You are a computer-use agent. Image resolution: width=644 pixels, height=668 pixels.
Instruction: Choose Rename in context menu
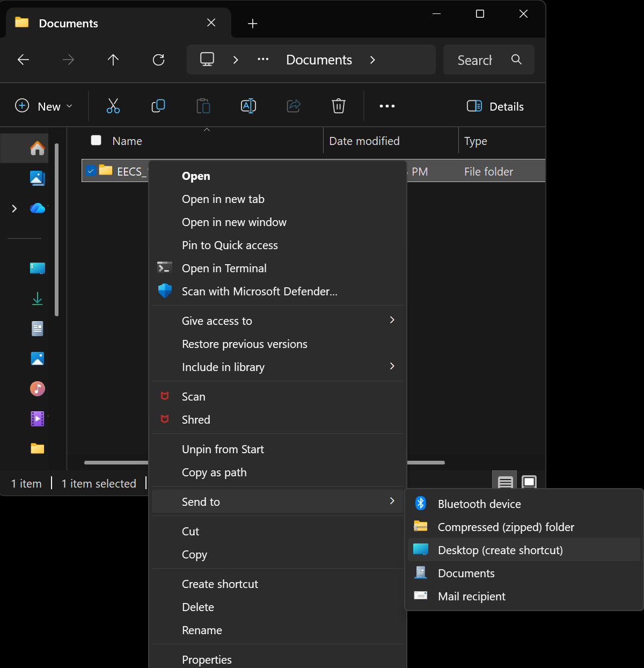point(277,630)
